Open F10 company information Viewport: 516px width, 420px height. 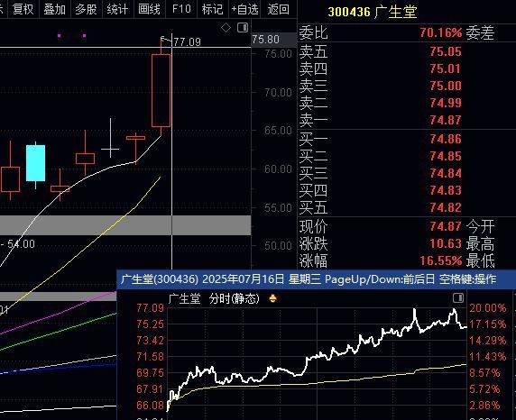[181, 9]
